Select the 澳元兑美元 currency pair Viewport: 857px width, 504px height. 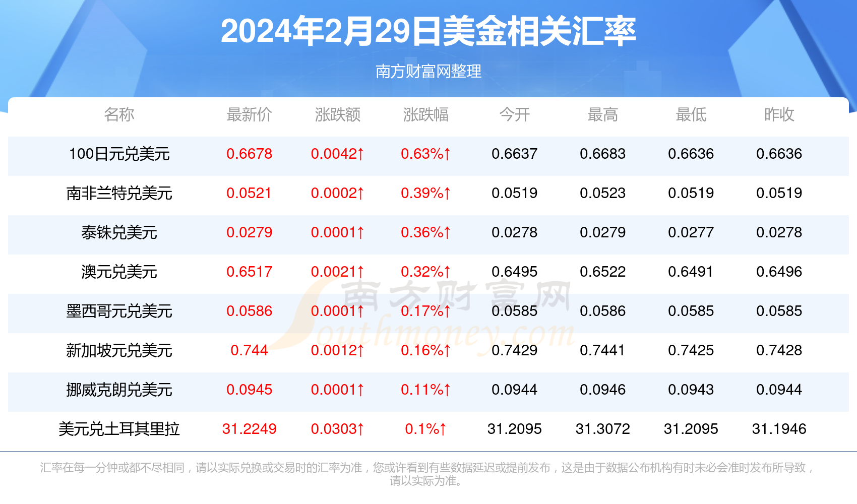click(119, 272)
